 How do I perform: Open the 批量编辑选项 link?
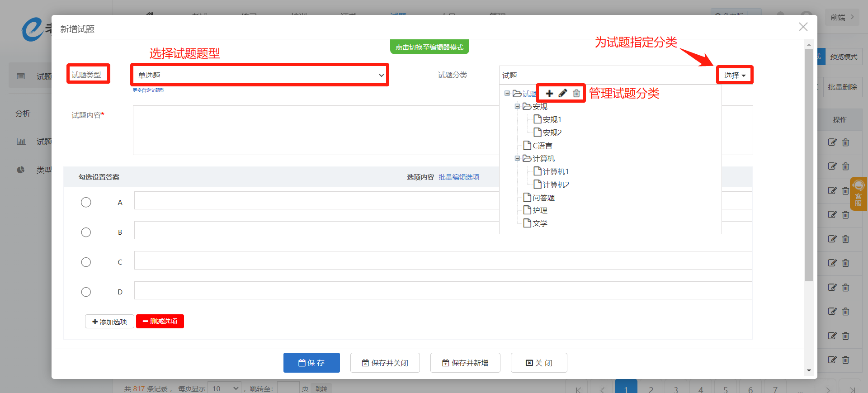tap(459, 177)
